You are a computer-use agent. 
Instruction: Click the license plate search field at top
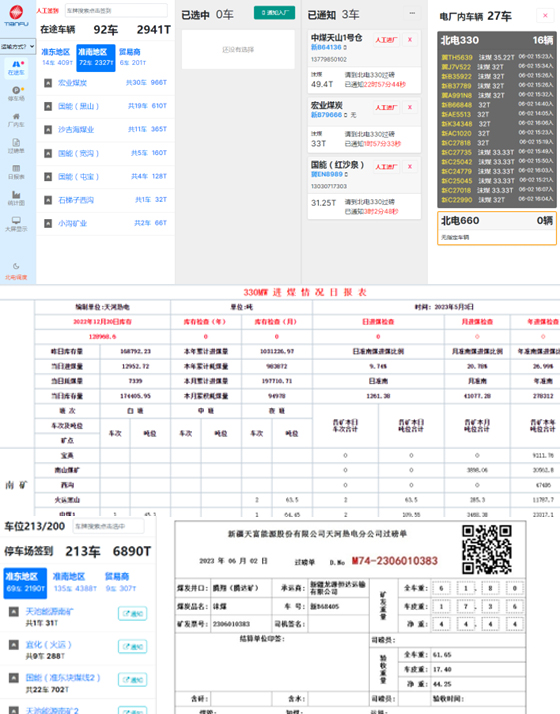[x=116, y=10]
